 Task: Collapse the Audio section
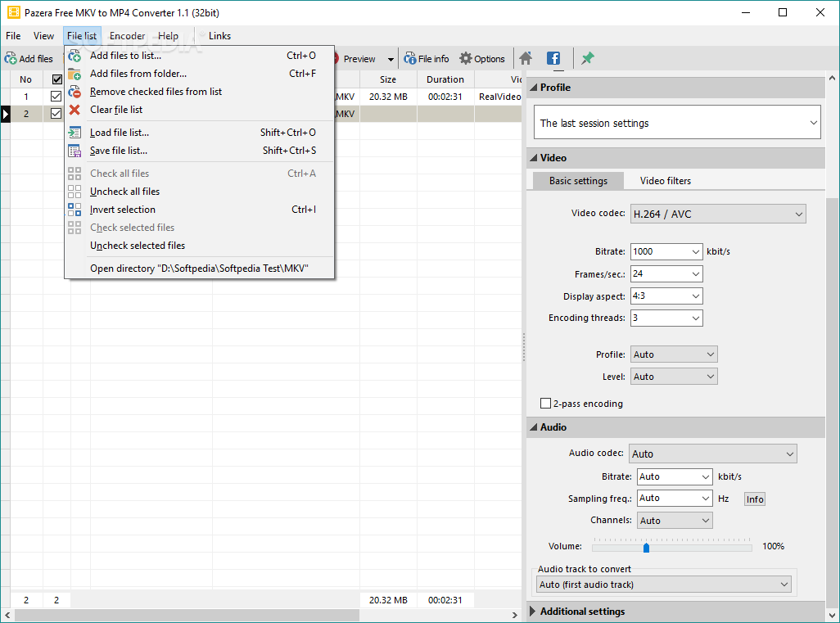[x=534, y=427]
